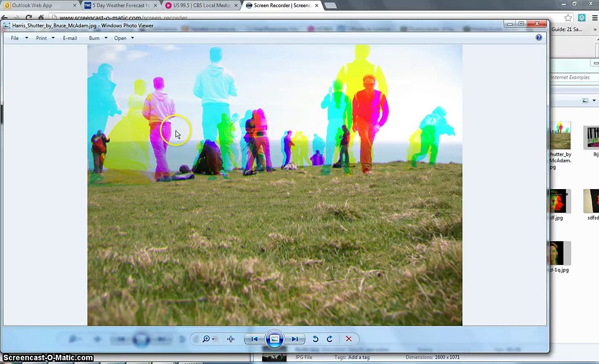Click the Internet Examples folder path
Image resolution: width=599 pixels, height=364 pixels.
point(570,77)
